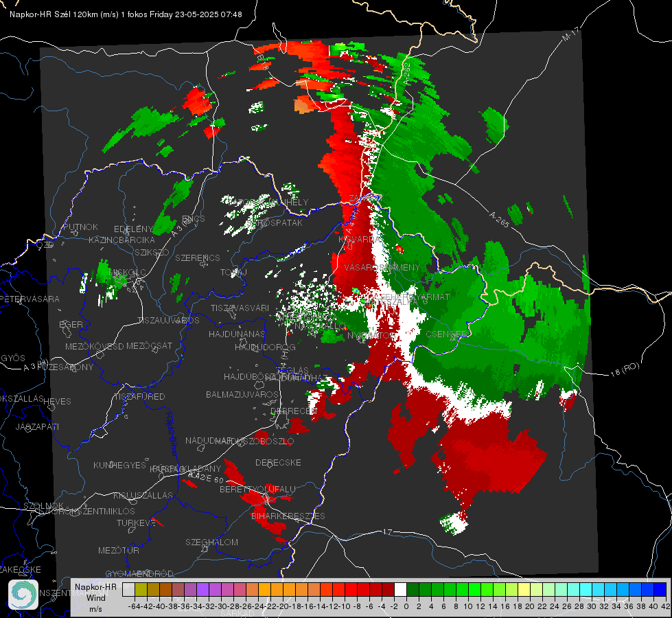Click the Hajdú-Bihar county label
672x618 pixels.
pos(172,434)
